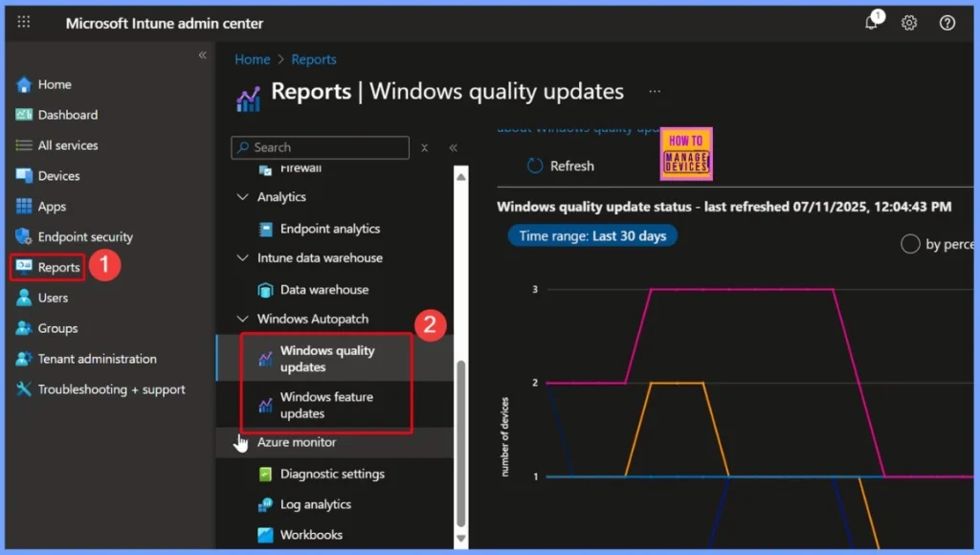The height and width of the screenshot is (555, 980).
Task: Collapse the Reports menu pane
Action: tap(453, 147)
